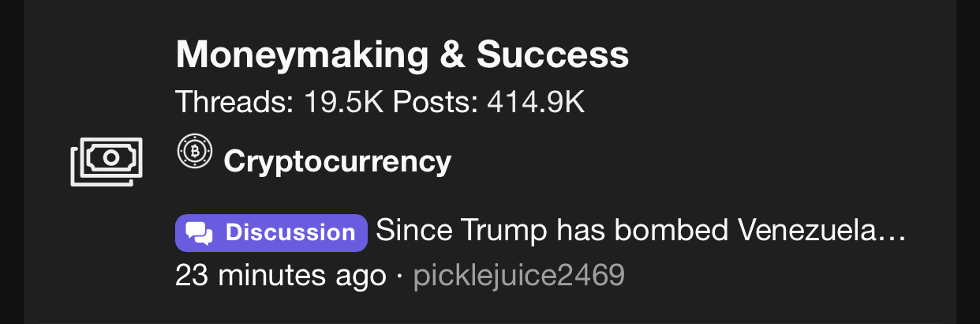The width and height of the screenshot is (980, 324).
Task: Click the word "Success" in forum title
Action: (552, 55)
